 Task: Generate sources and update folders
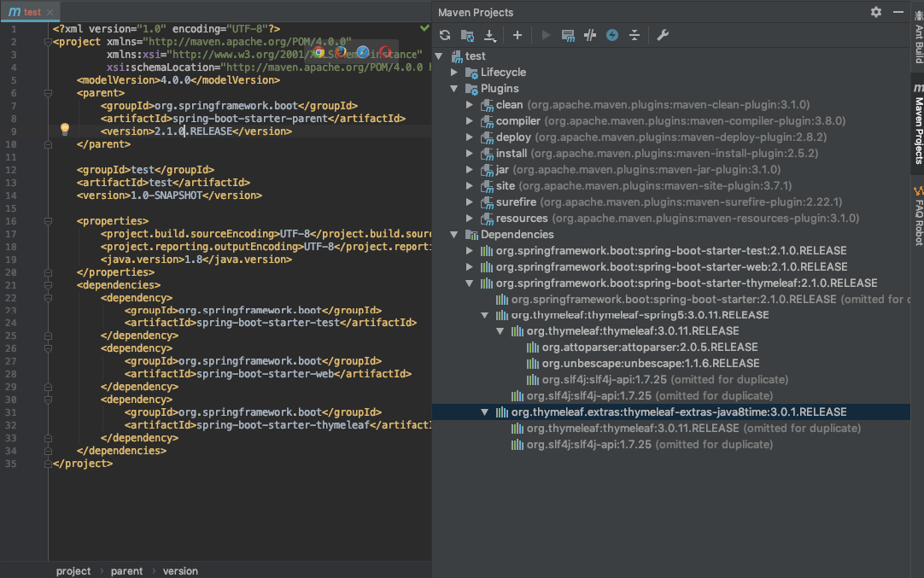tap(467, 35)
